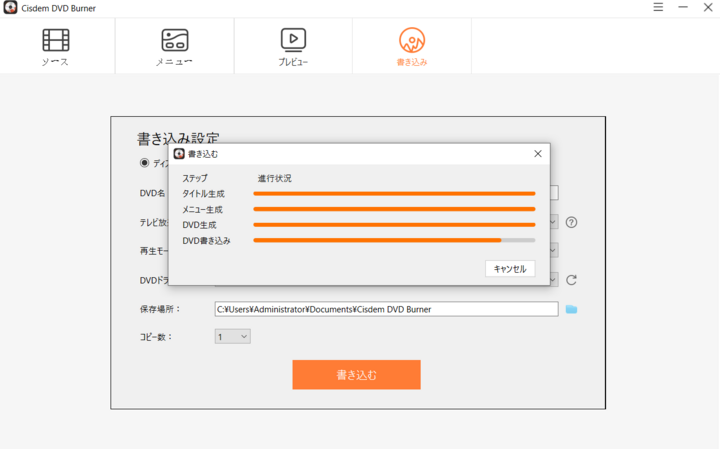The height and width of the screenshot is (449, 720).
Task: Browse for save location folder icon
Action: click(x=572, y=309)
